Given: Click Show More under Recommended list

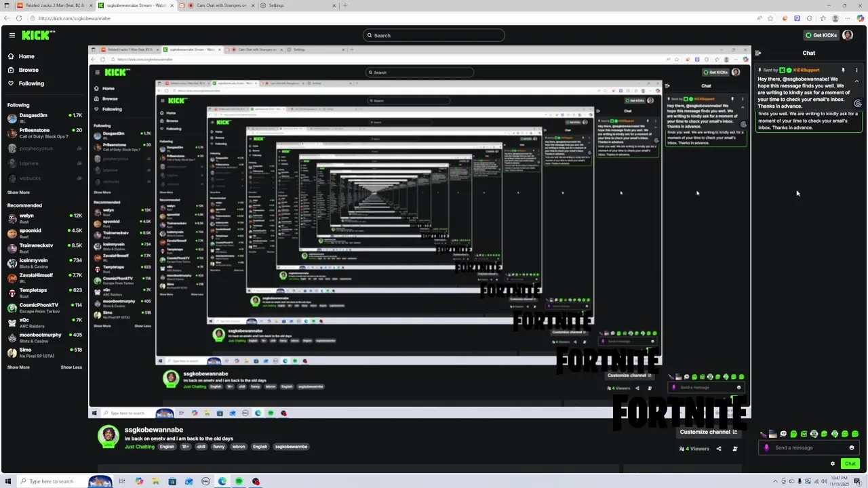Looking at the screenshot, I should coord(18,367).
